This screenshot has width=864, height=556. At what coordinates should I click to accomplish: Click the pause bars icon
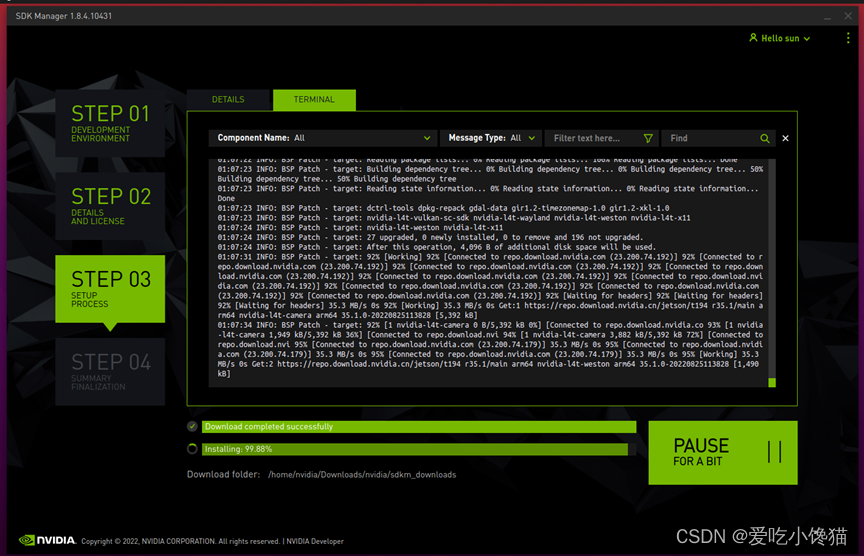tap(774, 452)
